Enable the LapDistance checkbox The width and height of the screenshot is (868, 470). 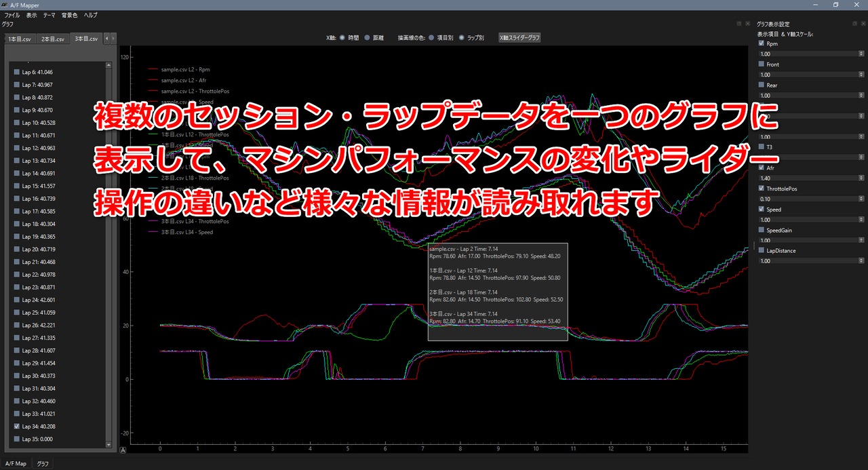pos(762,251)
